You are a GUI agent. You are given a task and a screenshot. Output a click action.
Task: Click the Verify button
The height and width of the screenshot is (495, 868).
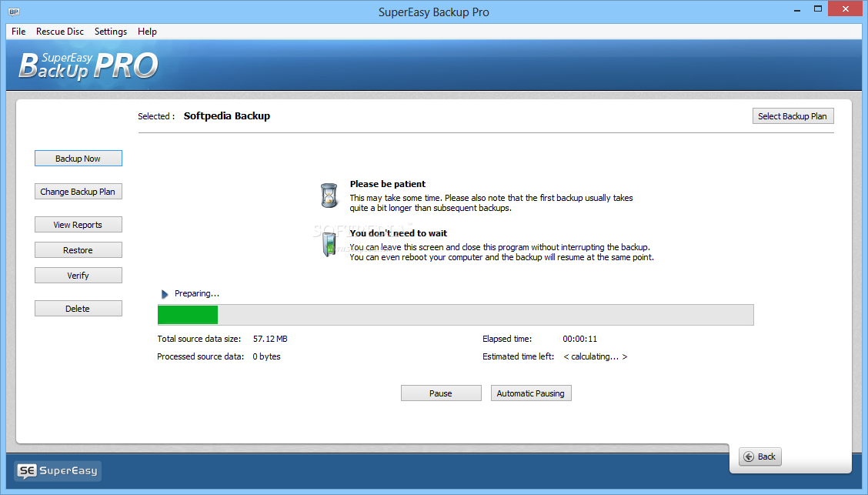[78, 276]
